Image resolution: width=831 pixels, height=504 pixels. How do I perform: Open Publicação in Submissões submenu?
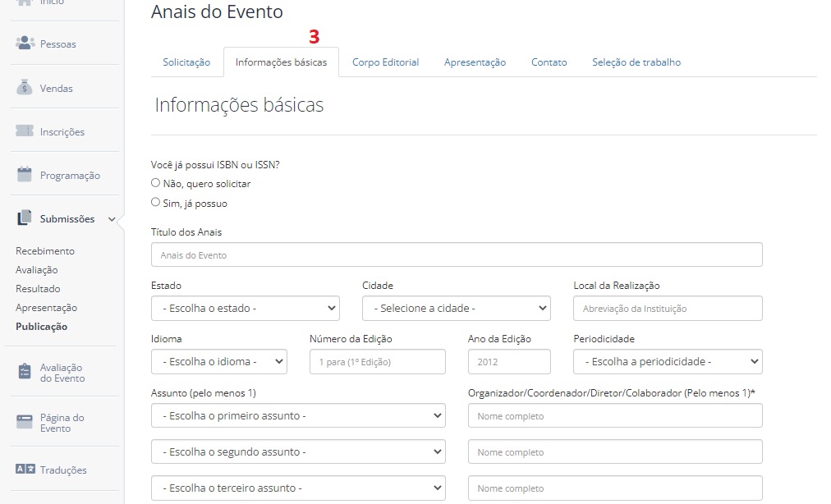coord(41,327)
